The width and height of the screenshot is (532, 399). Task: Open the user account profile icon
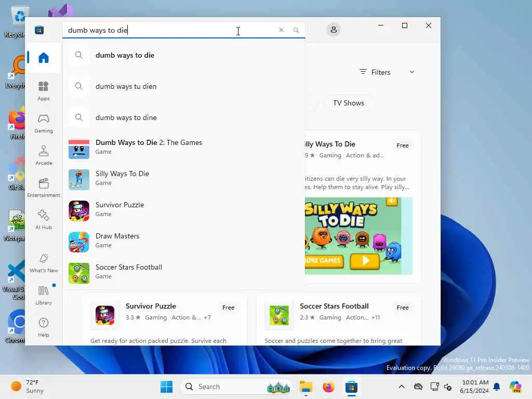point(334,30)
